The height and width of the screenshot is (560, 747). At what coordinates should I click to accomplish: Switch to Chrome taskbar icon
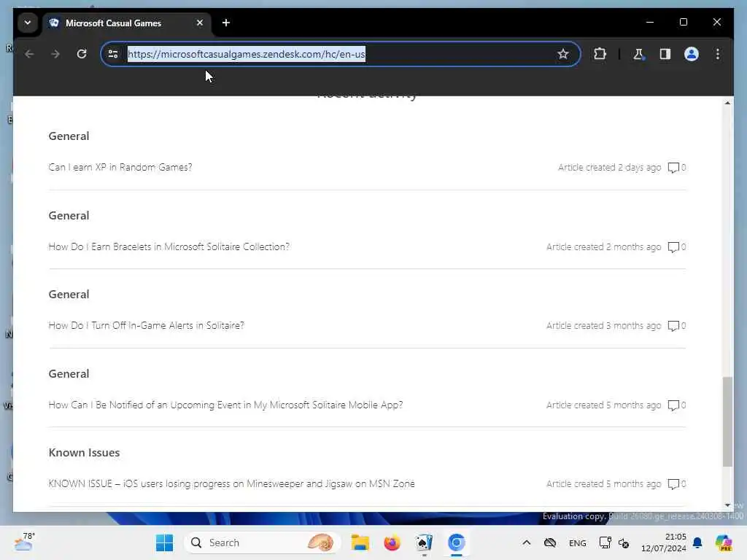pos(457,542)
